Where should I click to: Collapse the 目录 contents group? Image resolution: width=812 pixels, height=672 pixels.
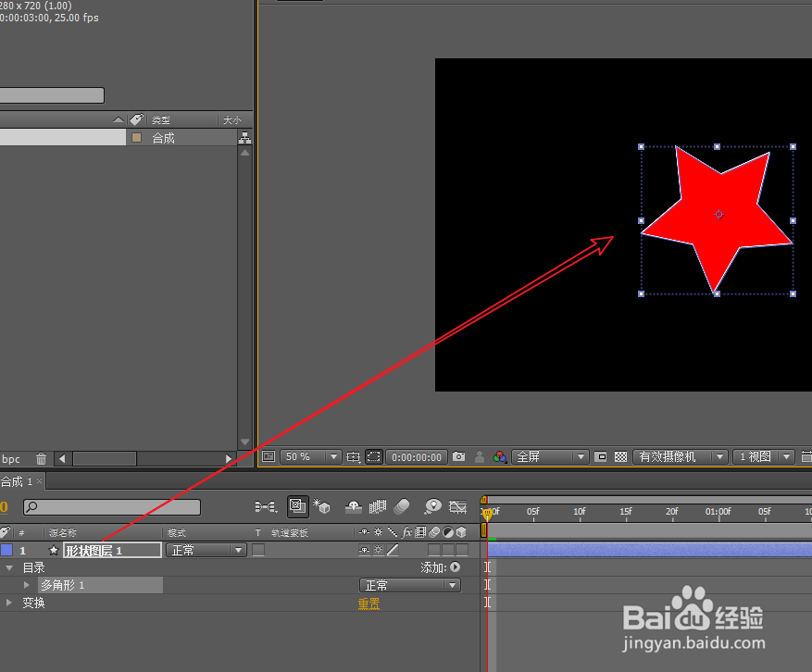tap(9, 568)
